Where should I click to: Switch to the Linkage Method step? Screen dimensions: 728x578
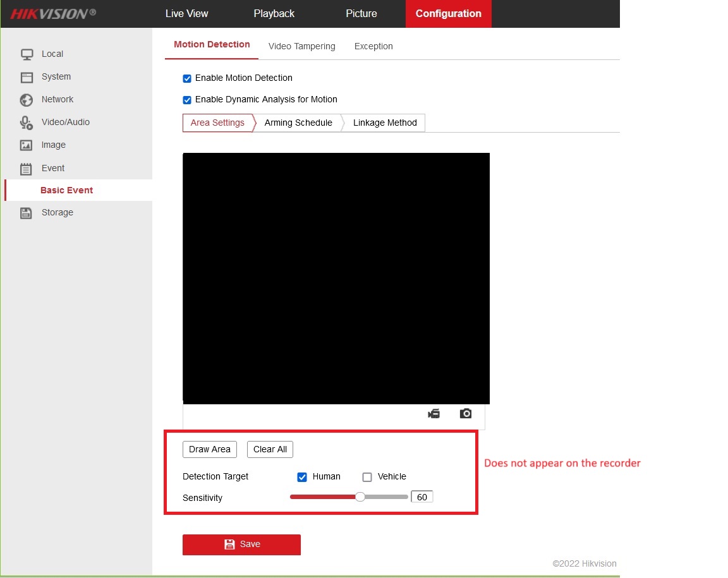(x=385, y=123)
